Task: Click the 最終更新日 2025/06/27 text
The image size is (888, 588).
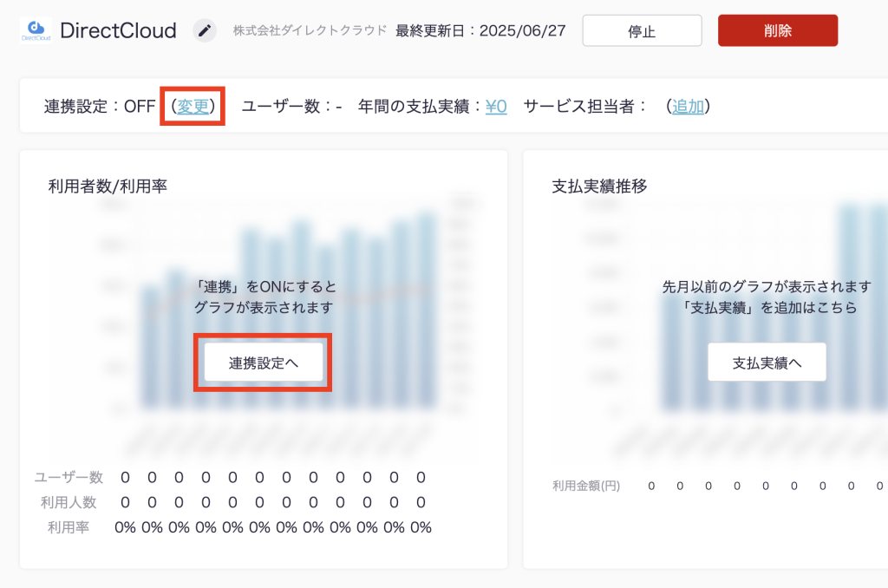Action: click(480, 31)
